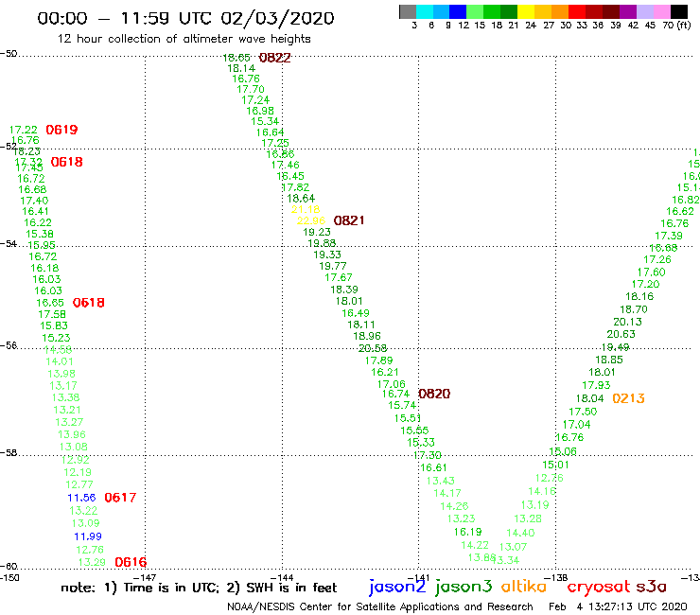The image size is (700, 615).
Task: Click the yellow 21.18 reading
Action: click(306, 209)
